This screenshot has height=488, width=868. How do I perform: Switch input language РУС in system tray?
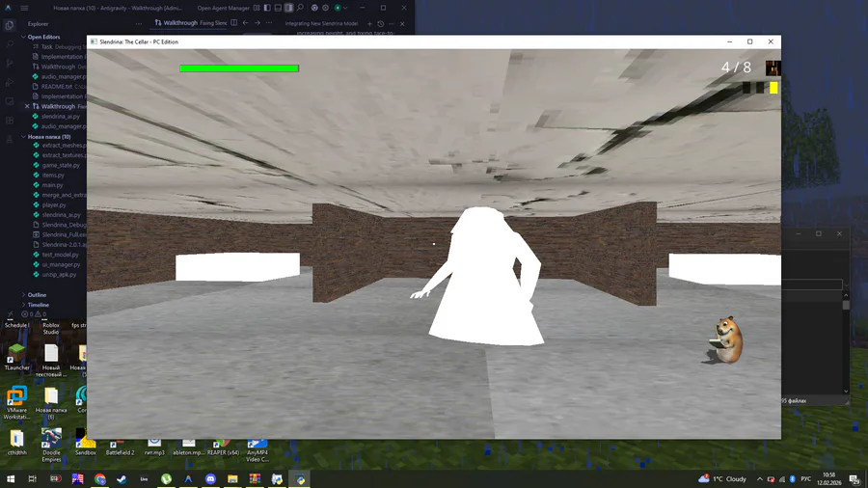coord(806,479)
